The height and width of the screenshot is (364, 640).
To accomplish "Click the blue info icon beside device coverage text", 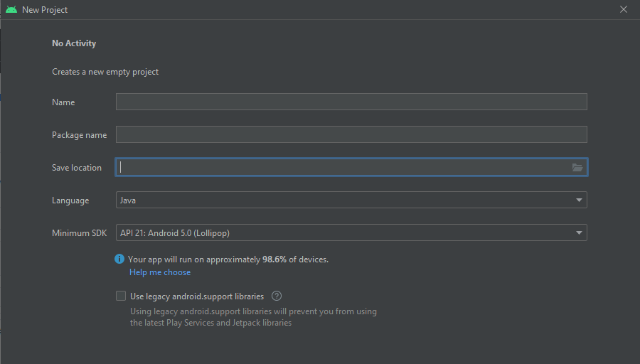I will (119, 259).
